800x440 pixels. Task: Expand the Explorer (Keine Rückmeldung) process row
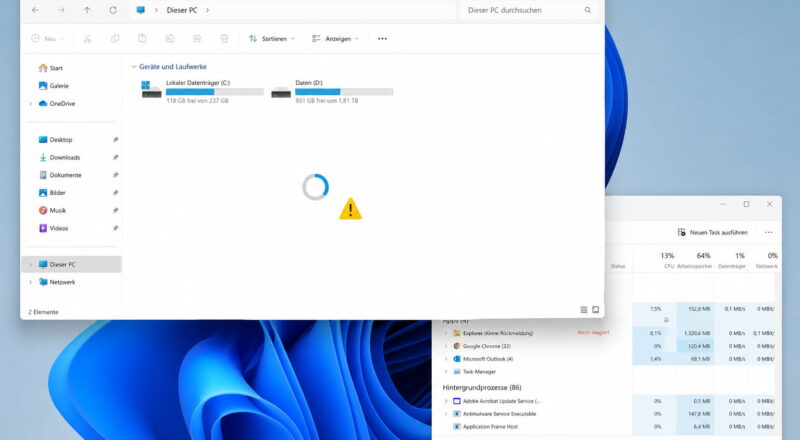[446, 333]
